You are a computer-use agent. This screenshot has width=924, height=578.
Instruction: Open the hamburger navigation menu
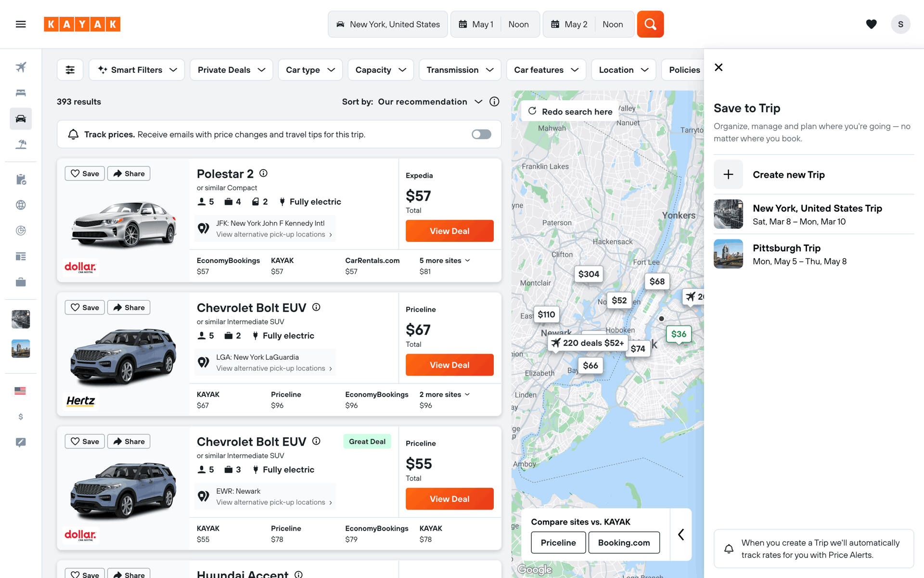pos(21,24)
